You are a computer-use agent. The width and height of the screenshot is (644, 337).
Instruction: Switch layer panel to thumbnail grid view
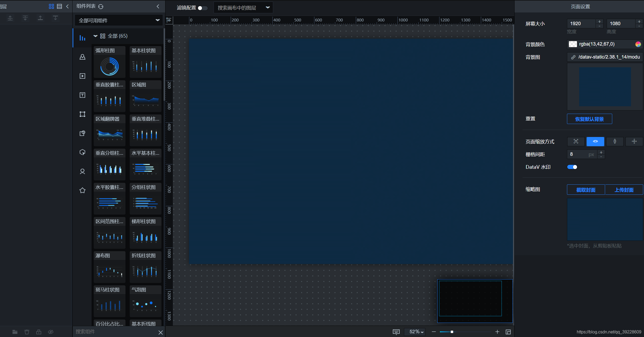point(51,6)
